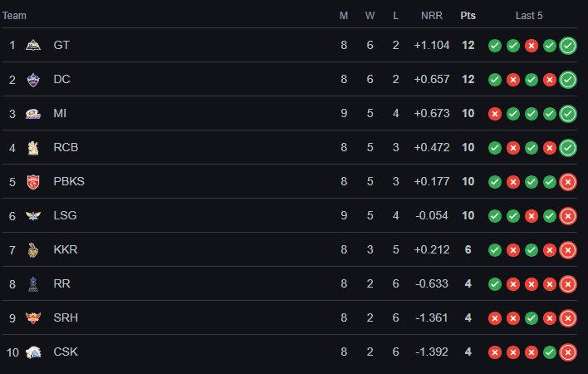Click CSK's most recent loss indicator
The image size is (588, 374).
pyautogui.click(x=568, y=352)
